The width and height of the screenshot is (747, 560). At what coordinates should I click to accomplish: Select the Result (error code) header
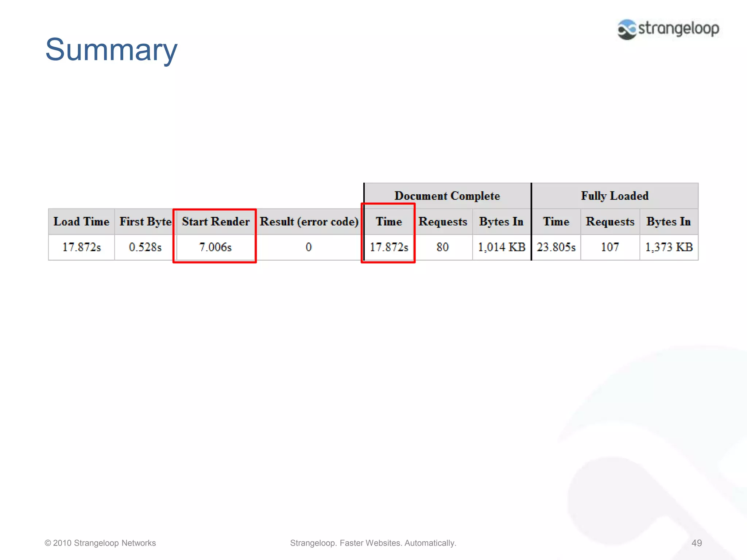click(x=309, y=222)
